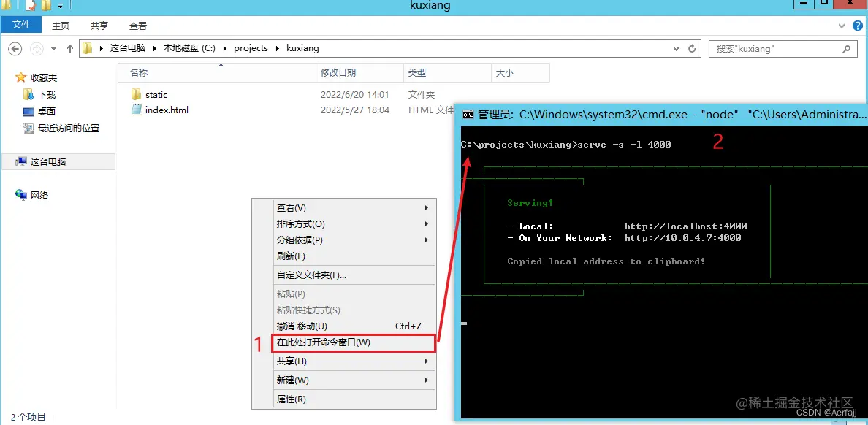Open the Explorer help icon

pos(858,26)
